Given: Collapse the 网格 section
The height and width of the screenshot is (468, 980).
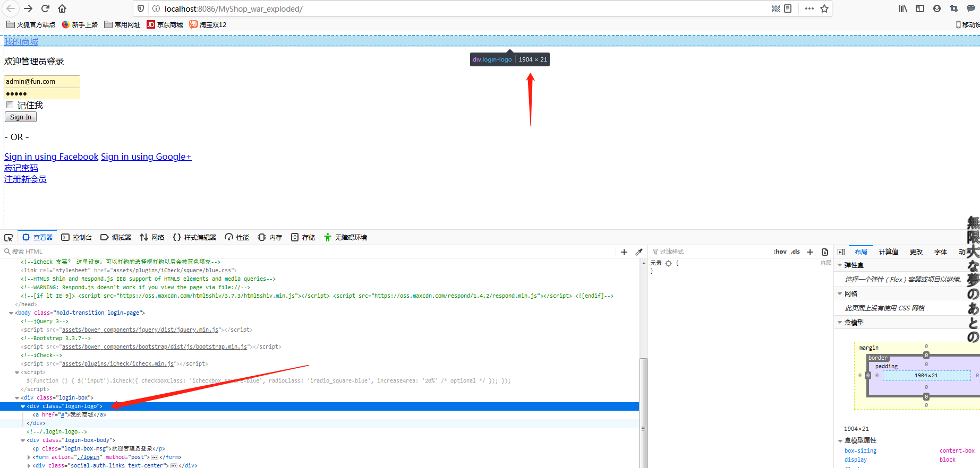Looking at the screenshot, I should (x=840, y=293).
